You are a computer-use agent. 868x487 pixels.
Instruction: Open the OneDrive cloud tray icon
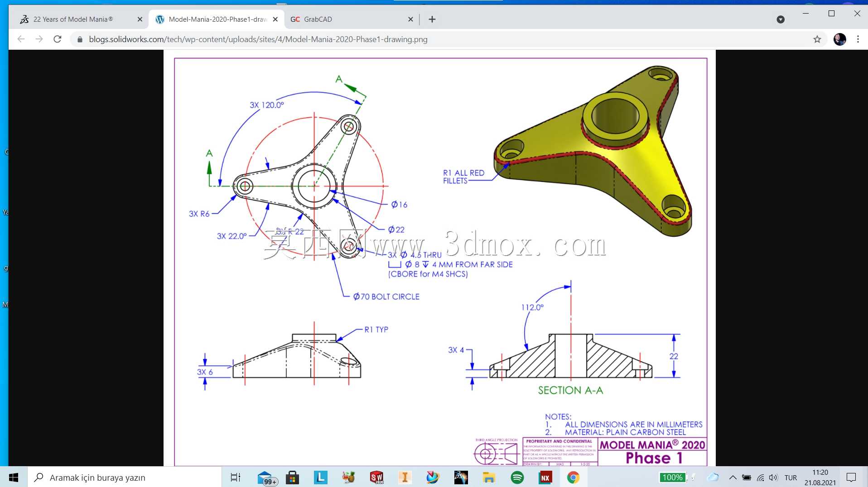(713, 477)
